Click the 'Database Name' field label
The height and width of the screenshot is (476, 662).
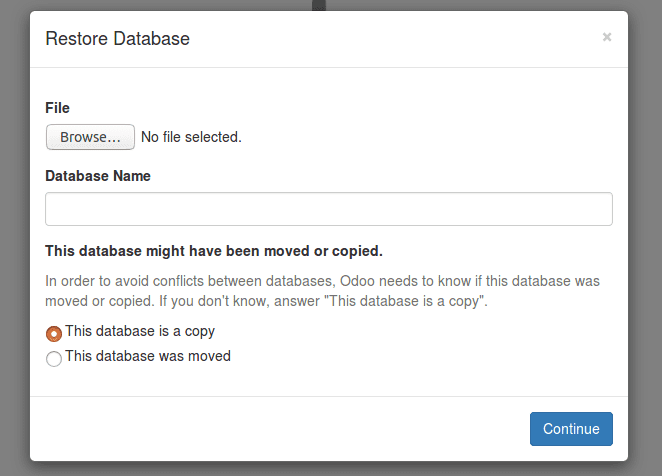[98, 175]
